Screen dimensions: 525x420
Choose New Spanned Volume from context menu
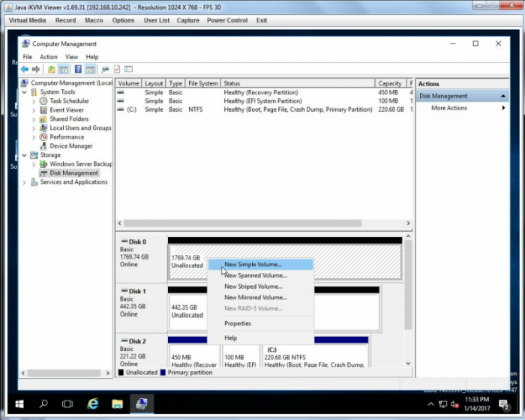tap(261, 275)
